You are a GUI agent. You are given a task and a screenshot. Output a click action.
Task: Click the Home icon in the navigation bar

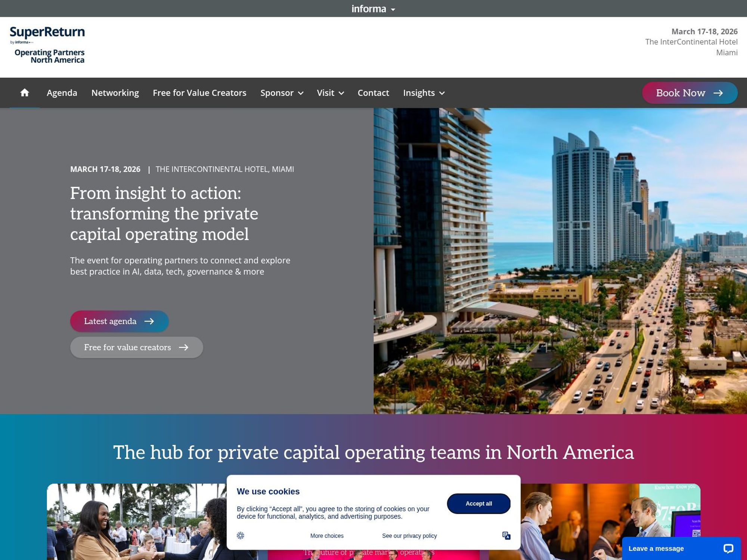[x=25, y=93]
